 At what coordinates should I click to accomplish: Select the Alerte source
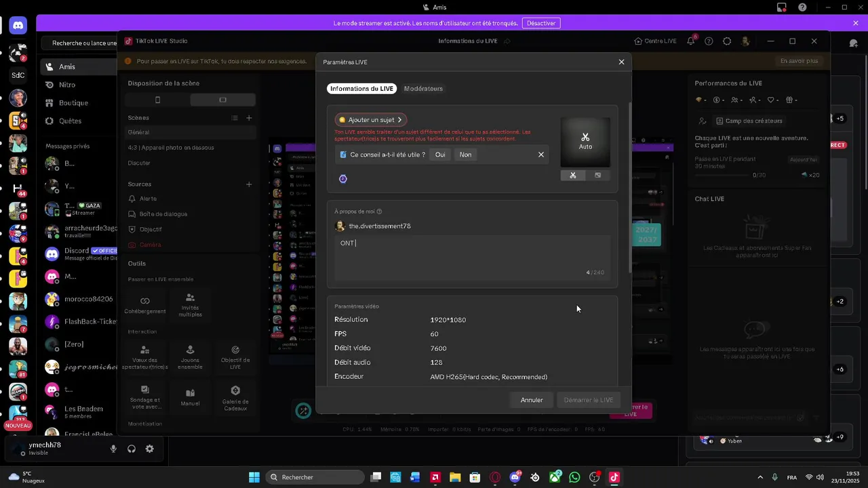click(x=190, y=199)
